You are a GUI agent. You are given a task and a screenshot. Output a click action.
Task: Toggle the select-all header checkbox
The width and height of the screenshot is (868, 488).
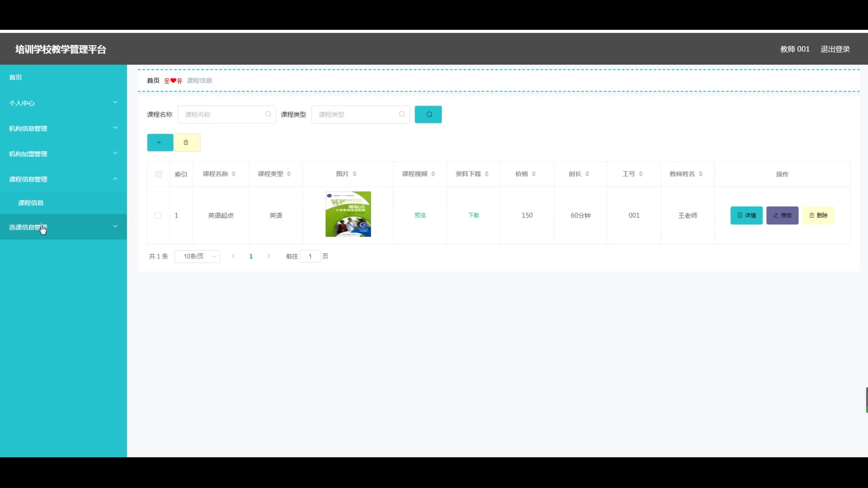click(x=159, y=174)
